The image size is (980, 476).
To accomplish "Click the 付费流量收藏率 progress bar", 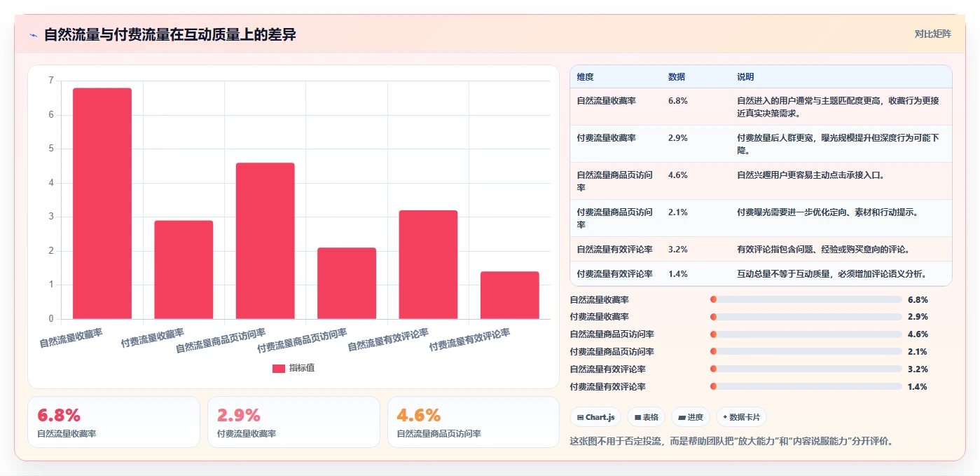I will 806,317.
